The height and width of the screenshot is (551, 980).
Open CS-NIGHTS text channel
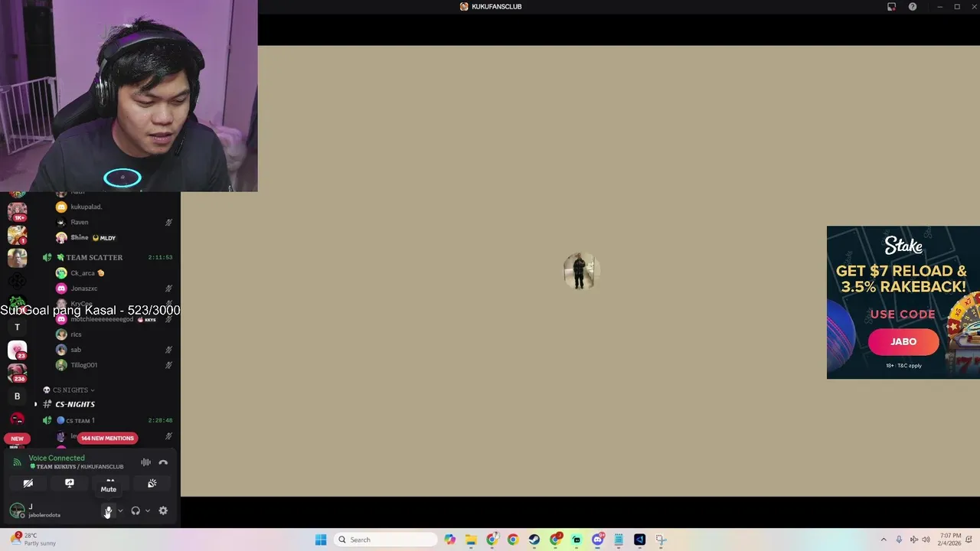click(75, 404)
